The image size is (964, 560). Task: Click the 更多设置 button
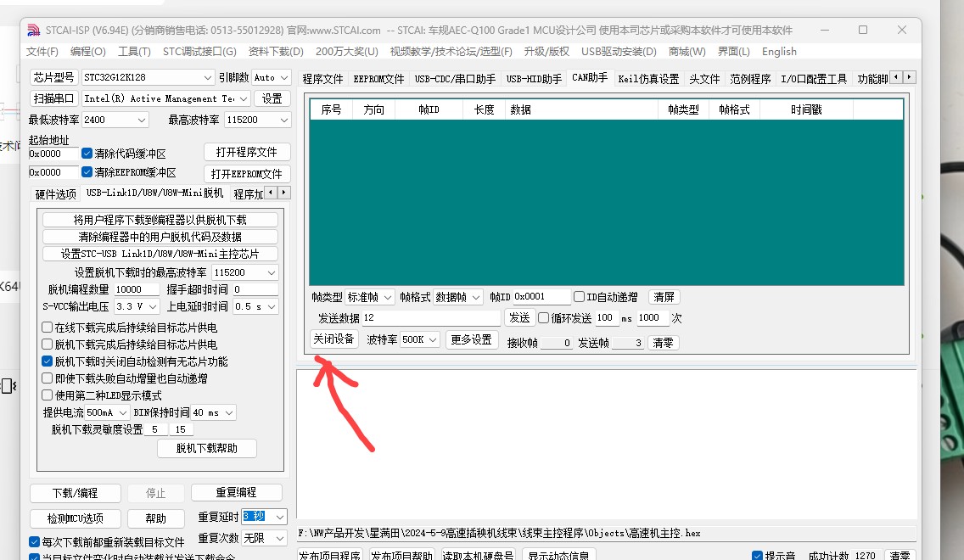(x=471, y=339)
